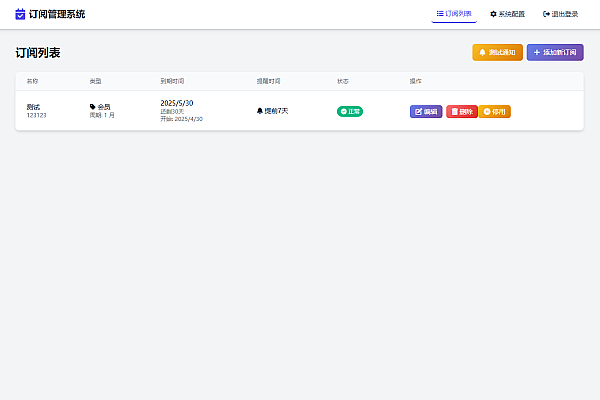Select the expiry date 2025/5/30

[x=177, y=103]
